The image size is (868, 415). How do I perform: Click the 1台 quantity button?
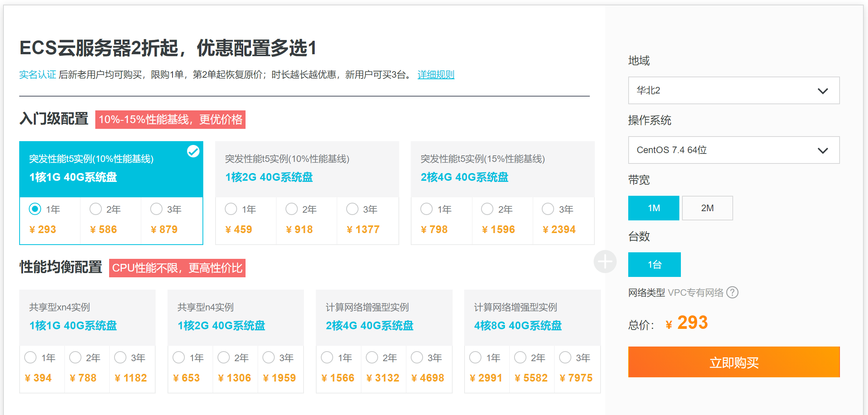(654, 264)
